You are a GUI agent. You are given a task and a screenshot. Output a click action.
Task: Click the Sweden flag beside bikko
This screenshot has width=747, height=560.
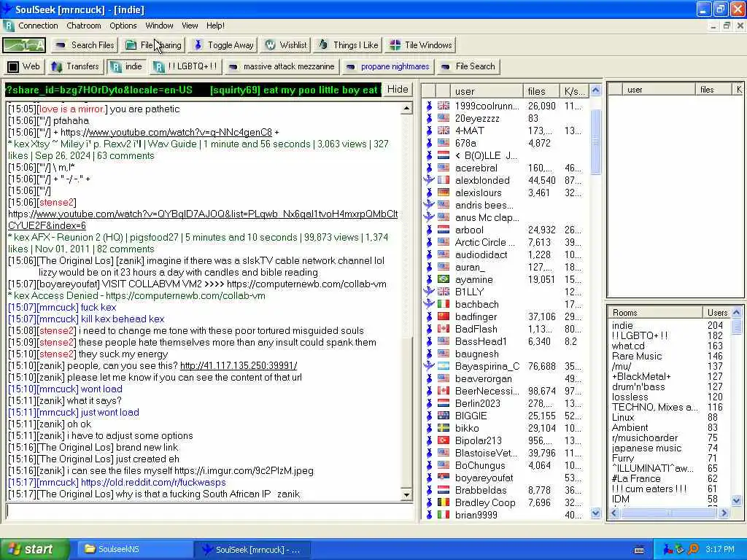(444, 428)
